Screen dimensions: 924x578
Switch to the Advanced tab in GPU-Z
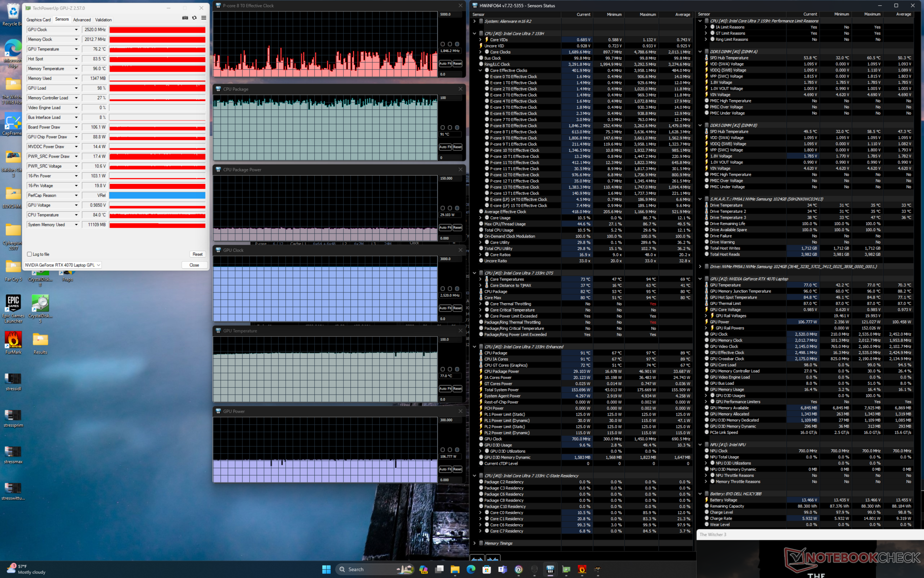[x=82, y=20]
